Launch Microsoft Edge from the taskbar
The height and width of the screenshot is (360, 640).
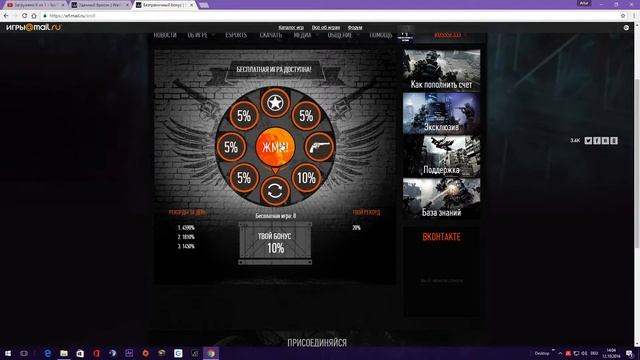(x=48, y=353)
